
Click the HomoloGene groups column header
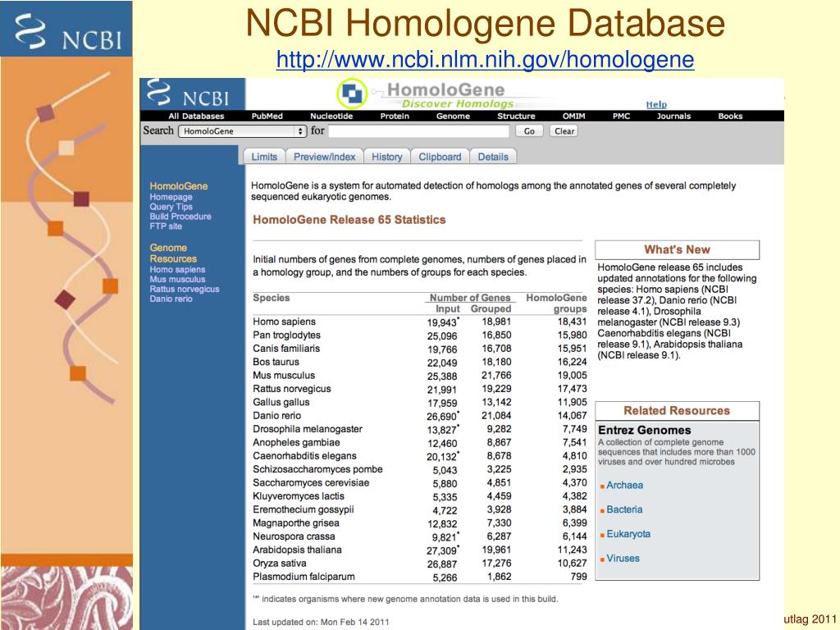tap(557, 304)
